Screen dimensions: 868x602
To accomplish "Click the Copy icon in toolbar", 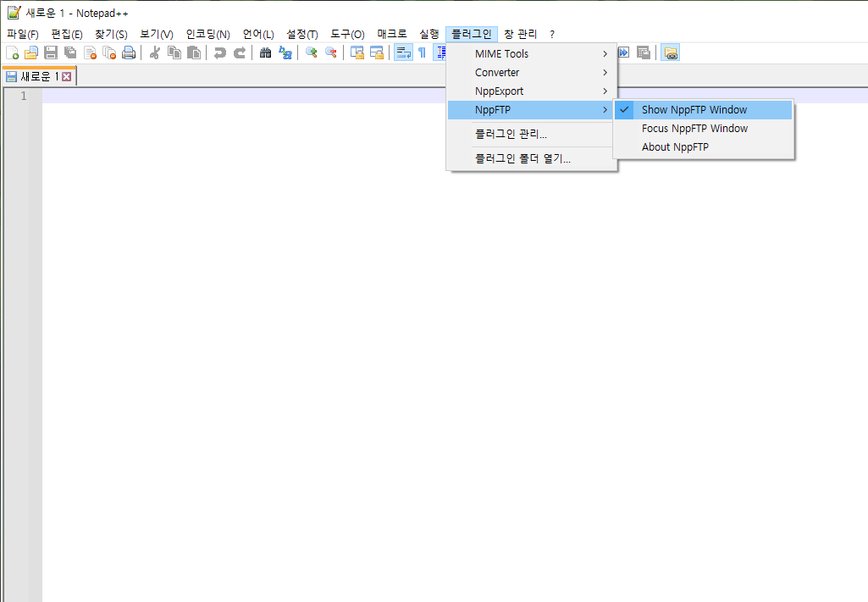I will (x=174, y=53).
